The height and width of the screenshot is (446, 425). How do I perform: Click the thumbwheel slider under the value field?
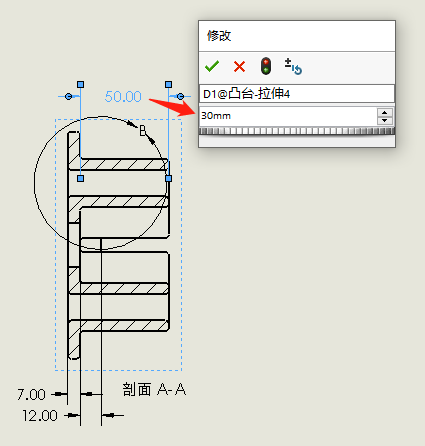point(297,131)
